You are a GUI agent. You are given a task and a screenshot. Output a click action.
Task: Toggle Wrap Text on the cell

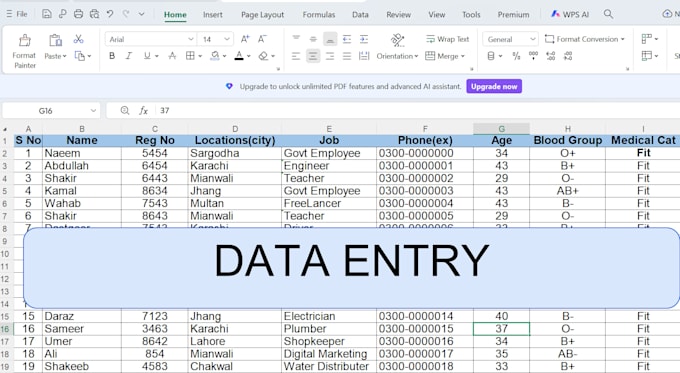448,39
